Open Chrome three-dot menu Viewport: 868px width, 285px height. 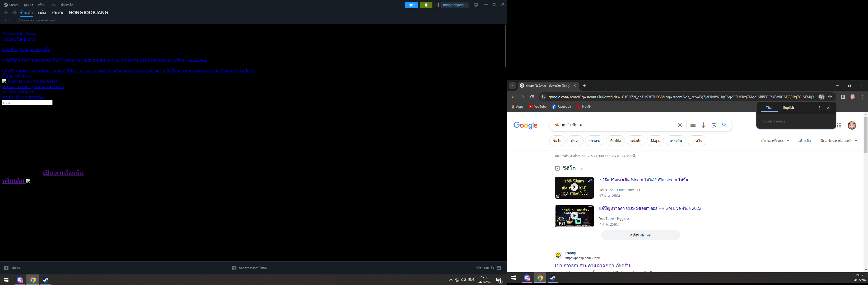tap(862, 97)
